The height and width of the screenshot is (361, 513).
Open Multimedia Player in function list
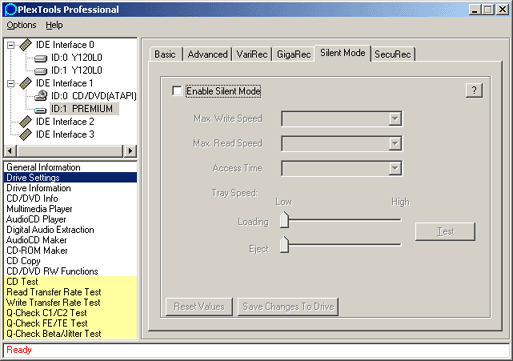(70, 209)
